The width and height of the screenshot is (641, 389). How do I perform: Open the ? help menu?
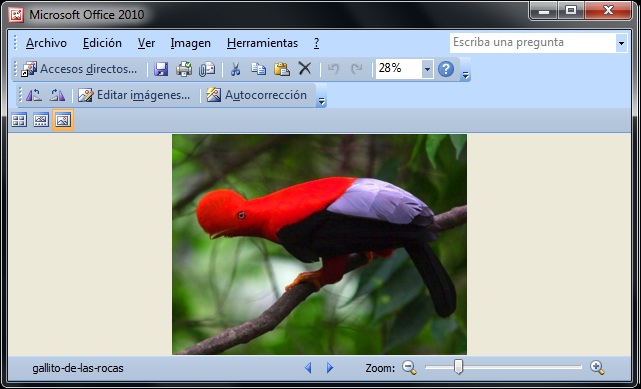point(316,43)
